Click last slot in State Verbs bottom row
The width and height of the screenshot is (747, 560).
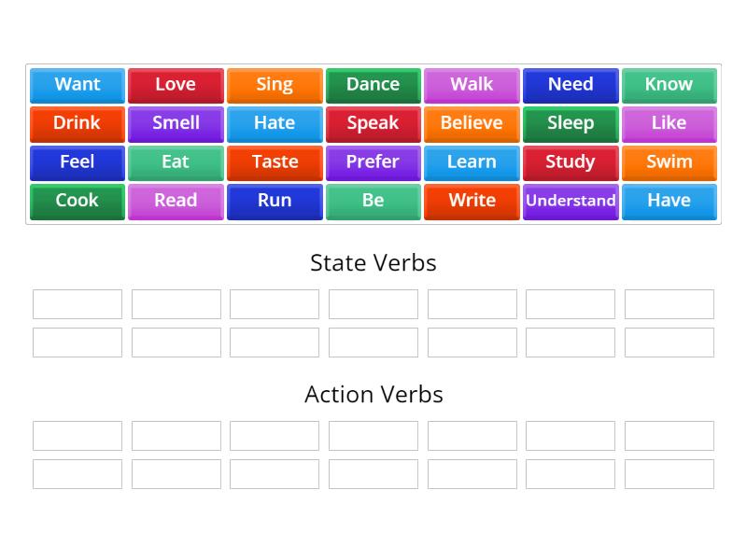click(x=669, y=343)
